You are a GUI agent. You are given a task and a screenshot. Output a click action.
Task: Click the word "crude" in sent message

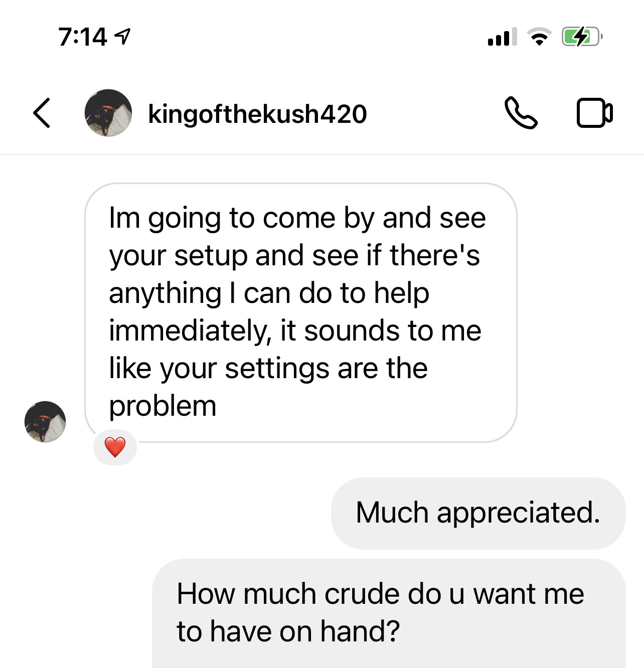pyautogui.click(x=362, y=594)
